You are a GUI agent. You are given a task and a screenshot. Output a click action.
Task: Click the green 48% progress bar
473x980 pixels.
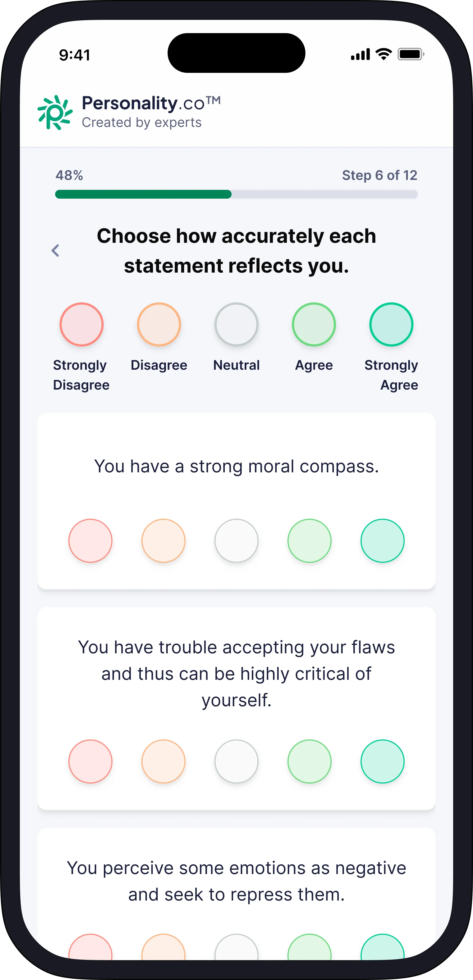click(x=143, y=195)
